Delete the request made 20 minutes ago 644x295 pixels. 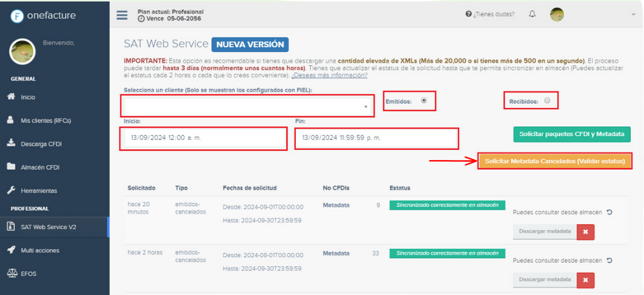point(586,232)
